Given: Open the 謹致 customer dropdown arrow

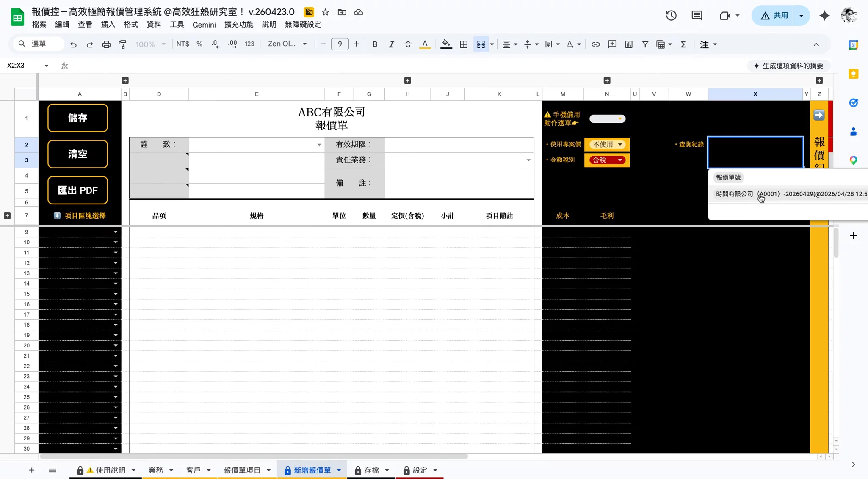Looking at the screenshot, I should [319, 145].
